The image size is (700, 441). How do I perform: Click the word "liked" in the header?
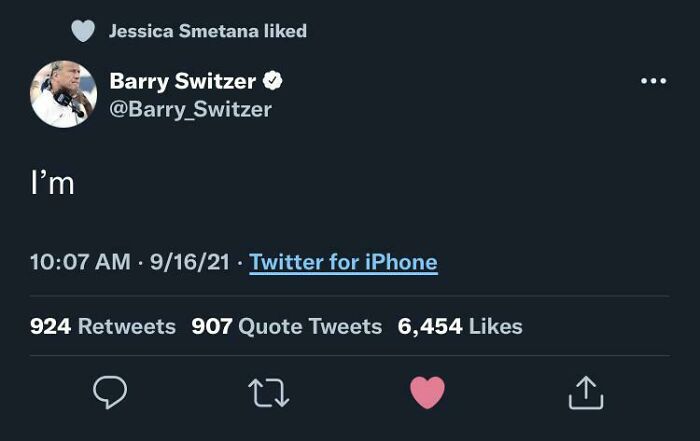(x=285, y=31)
